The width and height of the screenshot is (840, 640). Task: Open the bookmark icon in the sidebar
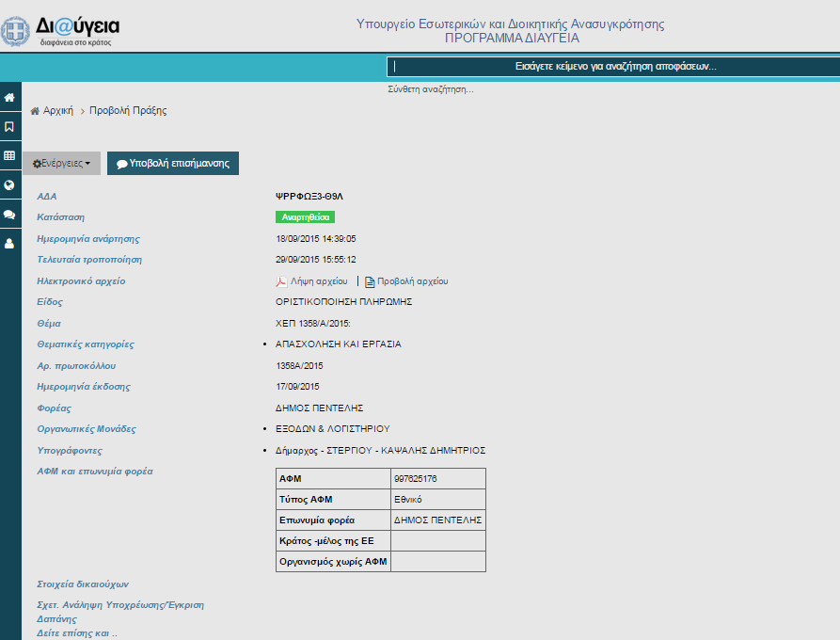[x=9, y=126]
